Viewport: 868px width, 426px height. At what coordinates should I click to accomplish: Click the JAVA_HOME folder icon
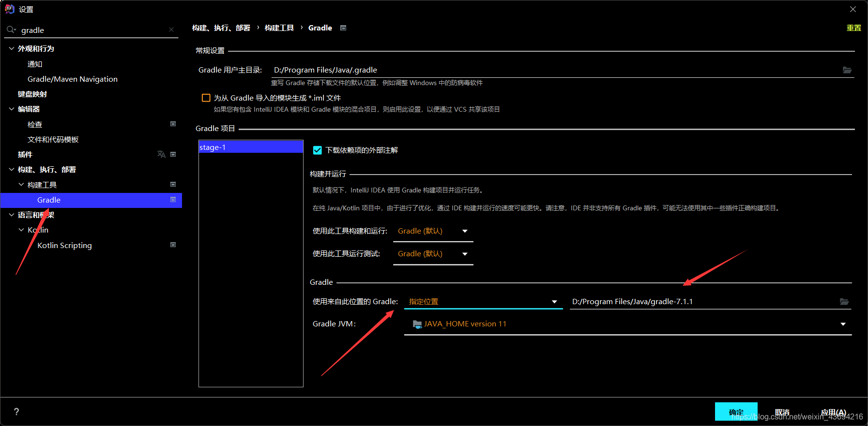pyautogui.click(x=417, y=324)
